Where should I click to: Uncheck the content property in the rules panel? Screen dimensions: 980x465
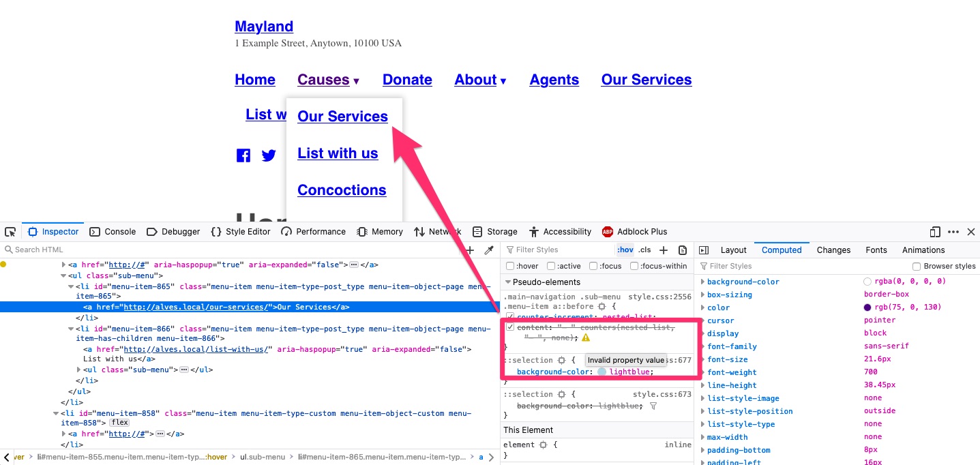(509, 326)
